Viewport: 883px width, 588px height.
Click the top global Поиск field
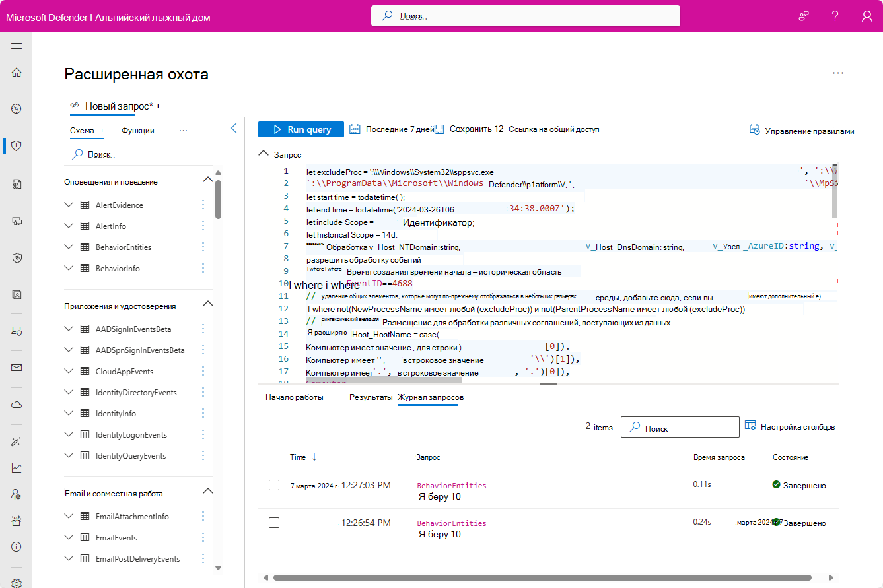(x=526, y=16)
